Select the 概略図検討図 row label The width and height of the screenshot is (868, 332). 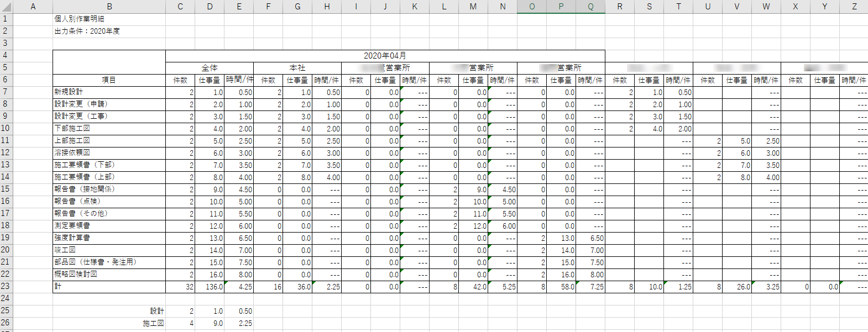point(76,275)
